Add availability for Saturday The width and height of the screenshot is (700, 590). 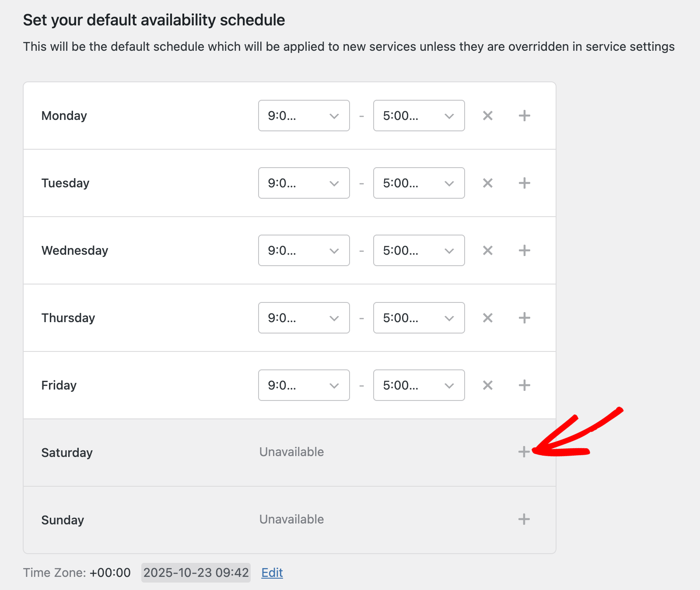[x=524, y=452]
